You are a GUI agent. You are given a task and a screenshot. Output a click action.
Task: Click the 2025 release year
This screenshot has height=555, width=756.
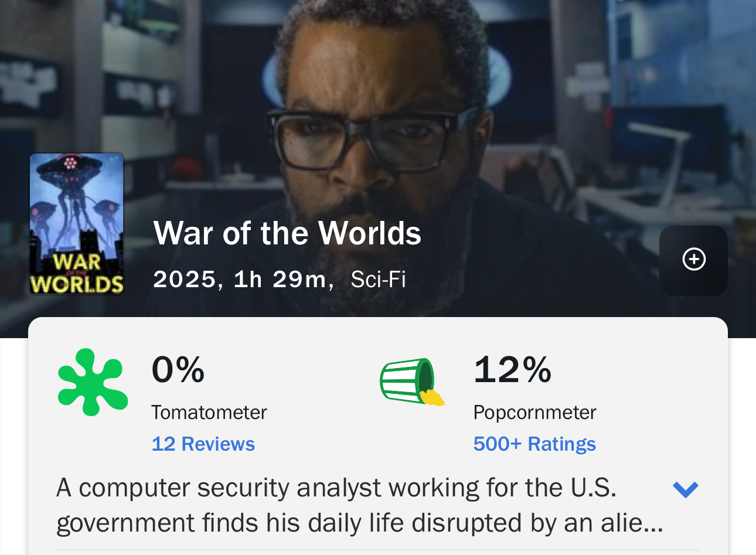[185, 279]
